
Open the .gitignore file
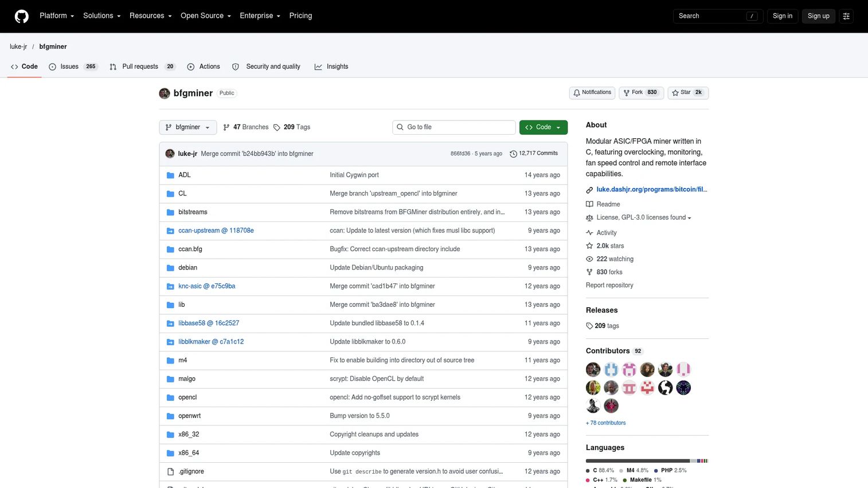pos(191,471)
